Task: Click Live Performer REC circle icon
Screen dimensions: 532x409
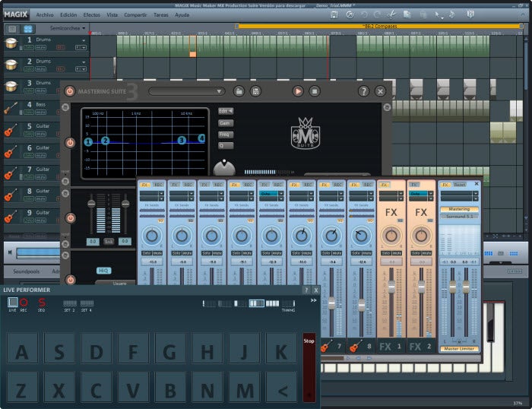Action: 24,302
